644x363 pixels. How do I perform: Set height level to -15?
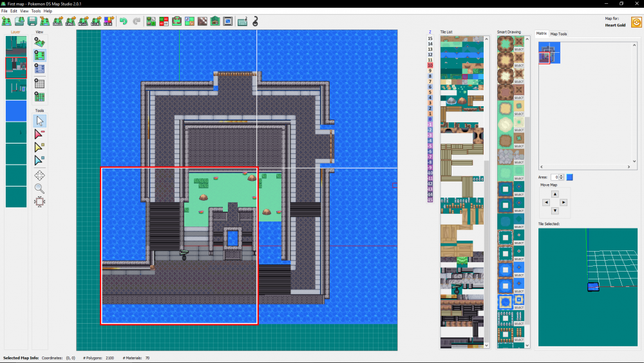[430, 200]
